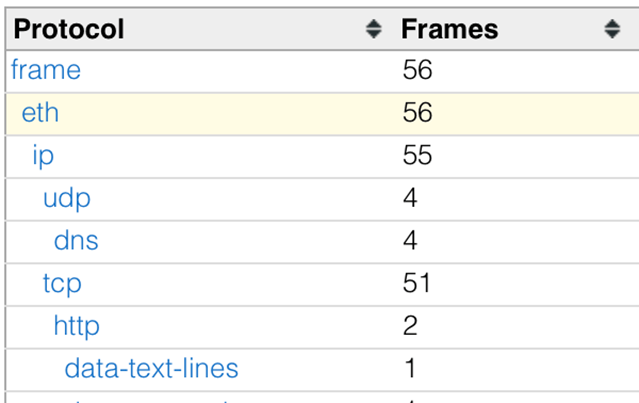Click frame count 56 in frame row
The height and width of the screenshot is (403, 639).
(417, 71)
